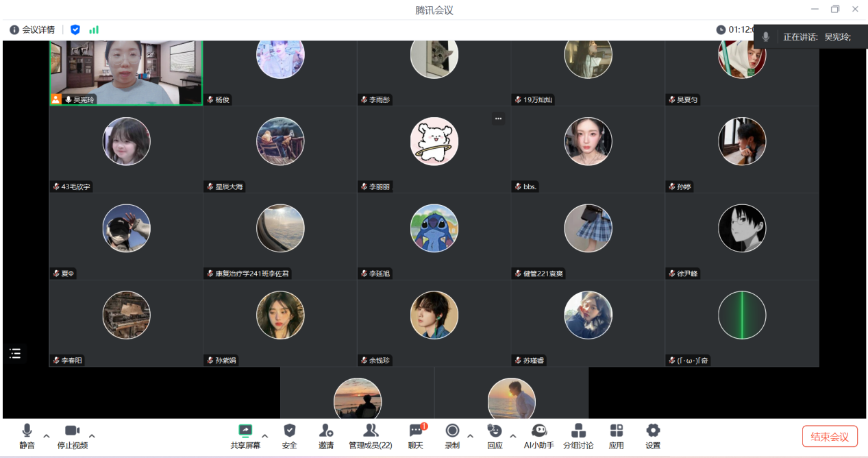Expand audio options arrow beside 静音

click(47, 436)
